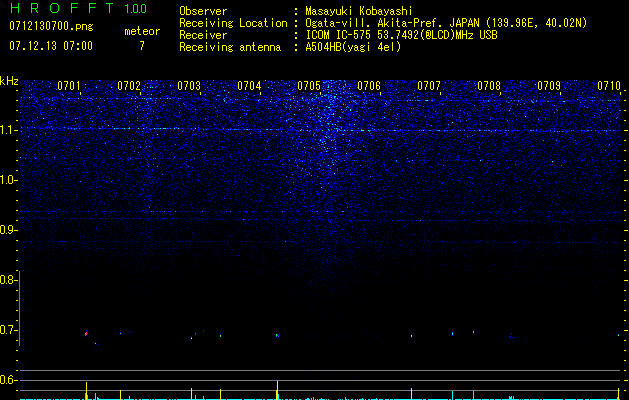629x400 pixels.
Task: Click the ICOM IC-575 receiver text
Action: pyautogui.click(x=401, y=35)
